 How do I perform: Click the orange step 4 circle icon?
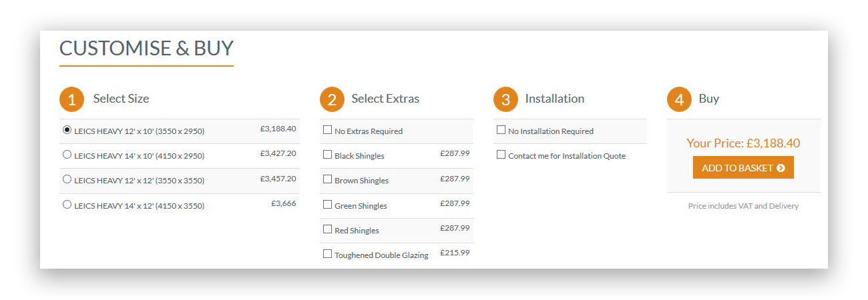[679, 99]
